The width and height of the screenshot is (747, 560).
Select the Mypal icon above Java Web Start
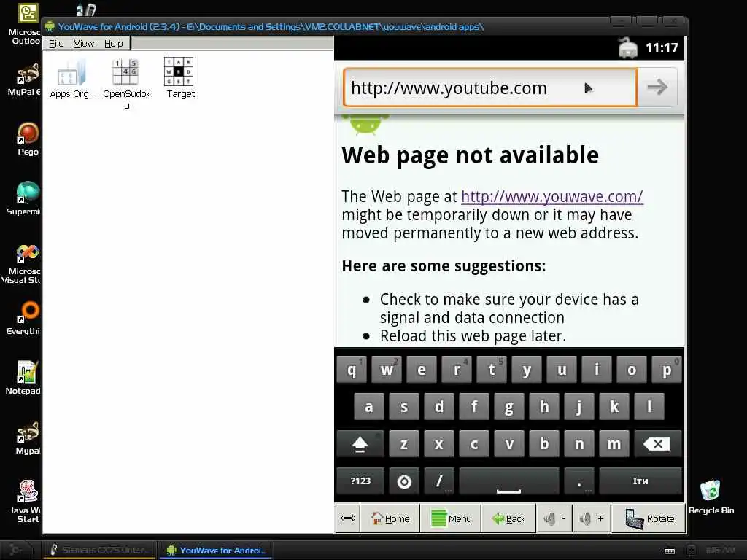pyautogui.click(x=27, y=437)
